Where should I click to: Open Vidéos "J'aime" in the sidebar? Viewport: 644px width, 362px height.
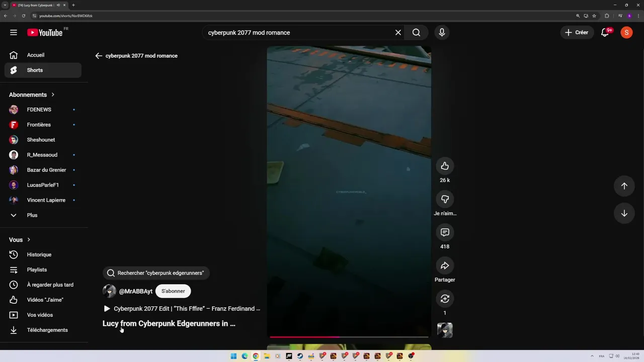point(43,300)
